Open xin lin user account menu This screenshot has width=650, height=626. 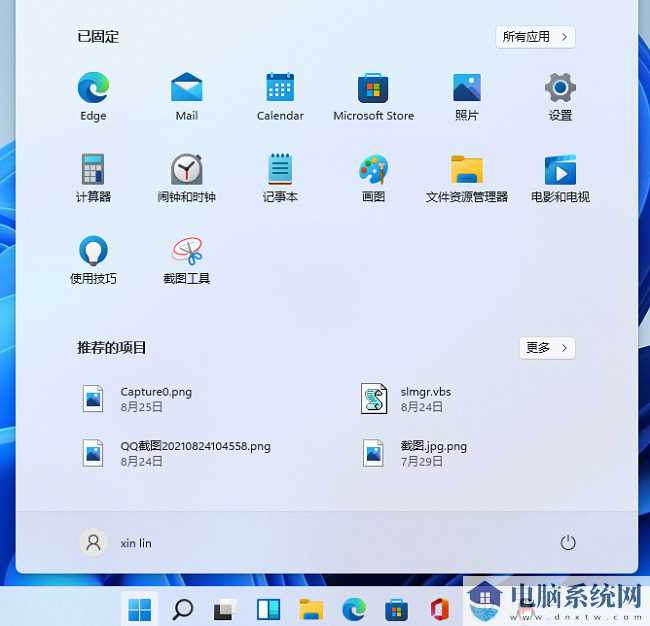(x=116, y=543)
